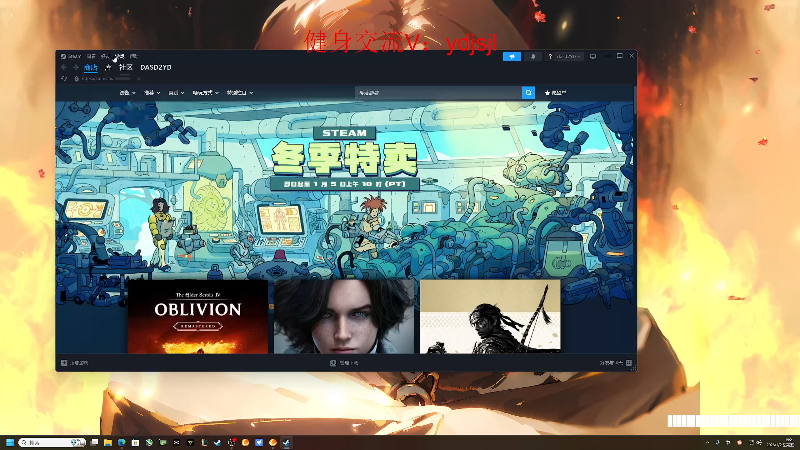
Task: Click the blue megaphone announcements button
Action: pyautogui.click(x=512, y=56)
